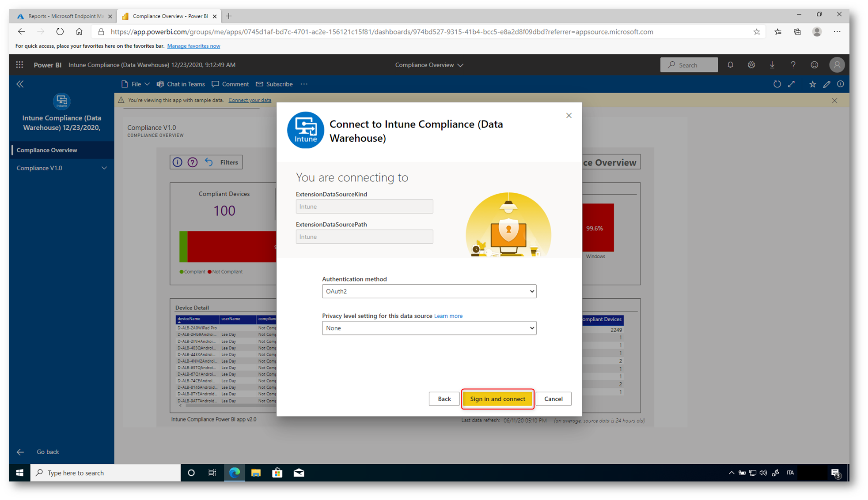The image size is (868, 500).
Task: Open the Edge settings and more menu
Action: coord(837,32)
